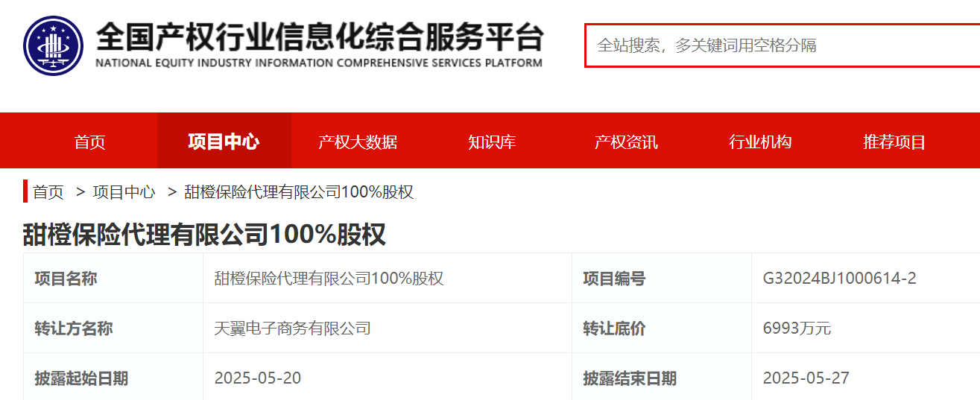Open the 知识库 navigation tab
The image size is (980, 400).
(x=492, y=142)
